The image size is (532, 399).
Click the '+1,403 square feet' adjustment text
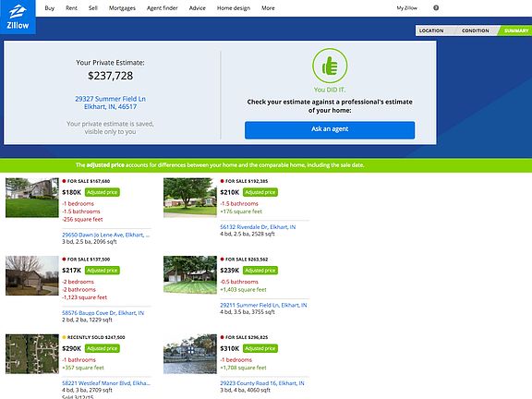(x=243, y=289)
